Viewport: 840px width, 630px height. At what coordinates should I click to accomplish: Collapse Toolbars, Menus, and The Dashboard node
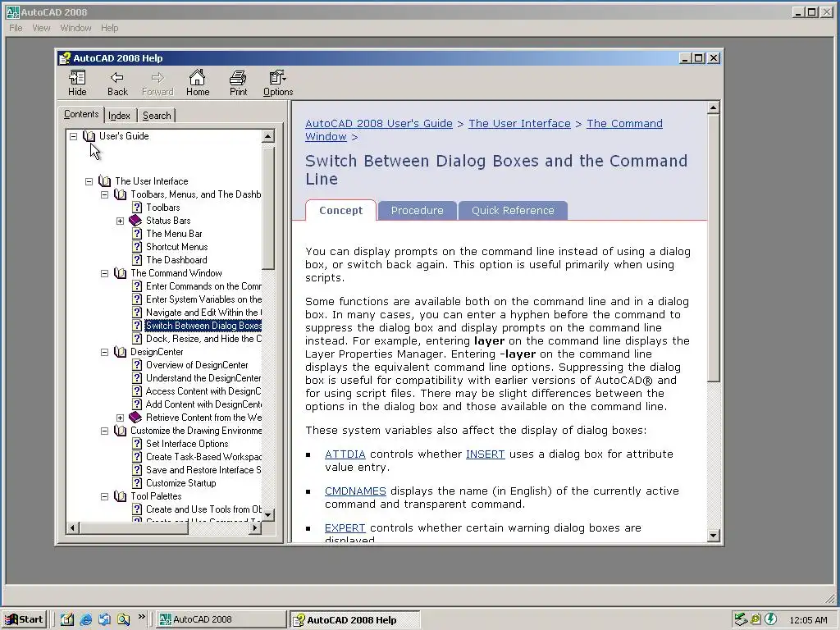(x=104, y=194)
